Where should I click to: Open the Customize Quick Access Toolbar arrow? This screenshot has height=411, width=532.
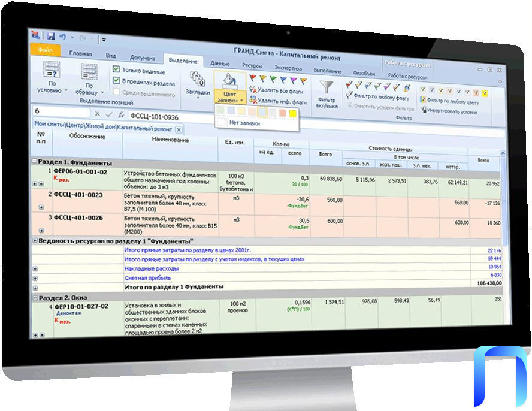click(x=104, y=40)
